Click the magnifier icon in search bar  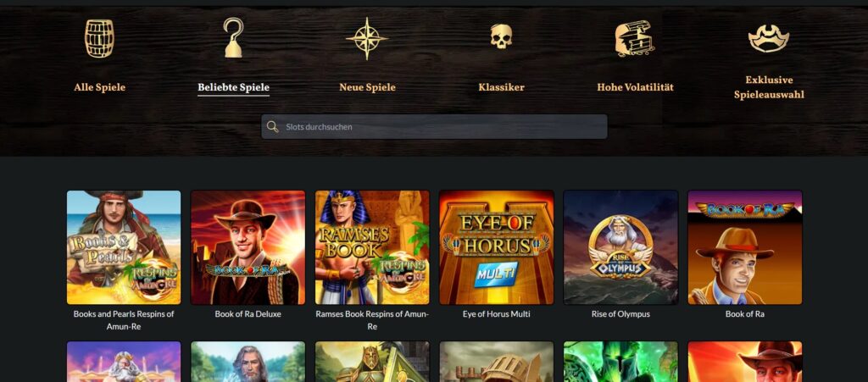(x=272, y=126)
